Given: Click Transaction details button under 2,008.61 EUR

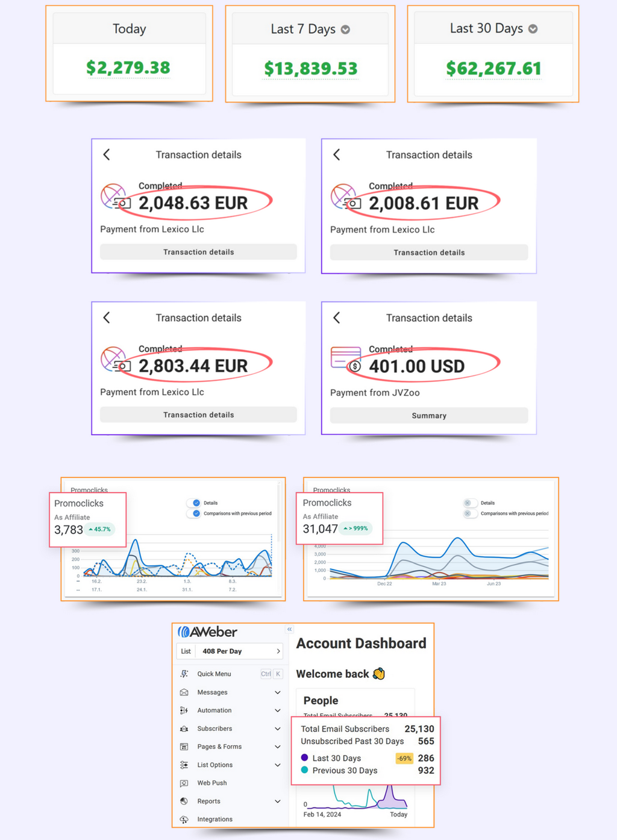Looking at the screenshot, I should click(x=429, y=252).
